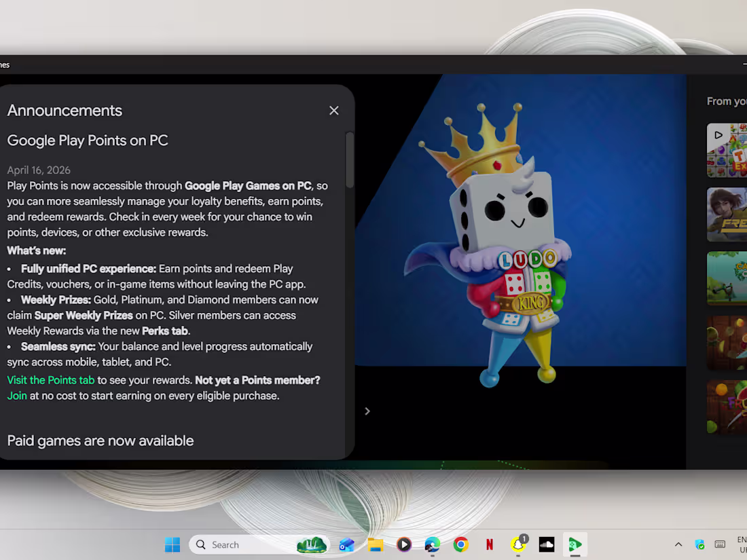The image size is (747, 560).
Task: Launch the media player taskbar icon
Action: (404, 545)
